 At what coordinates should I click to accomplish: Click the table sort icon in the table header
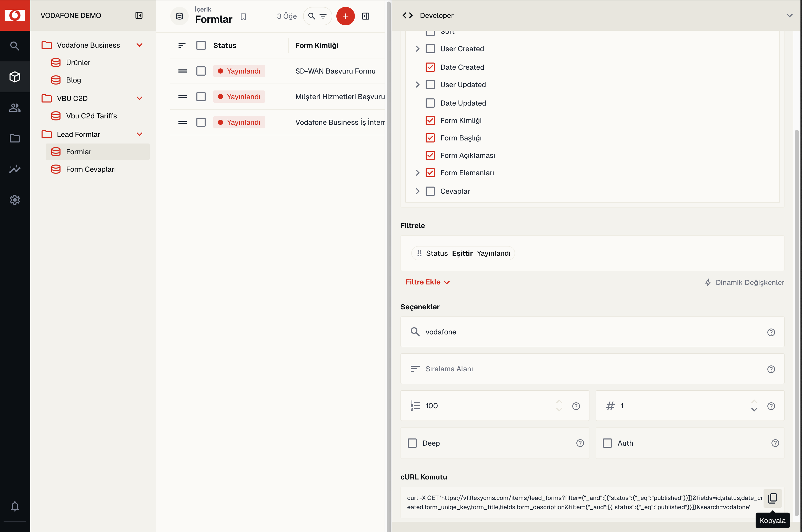click(x=182, y=45)
